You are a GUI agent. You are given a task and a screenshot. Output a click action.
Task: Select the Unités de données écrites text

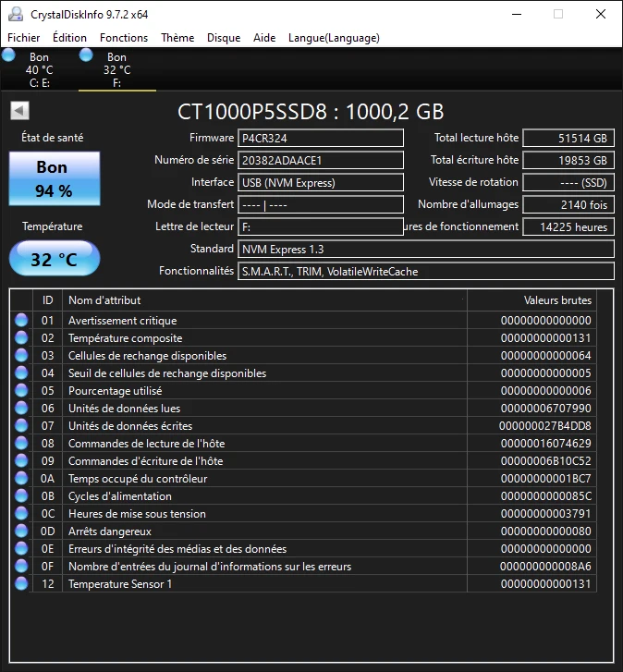(x=130, y=426)
